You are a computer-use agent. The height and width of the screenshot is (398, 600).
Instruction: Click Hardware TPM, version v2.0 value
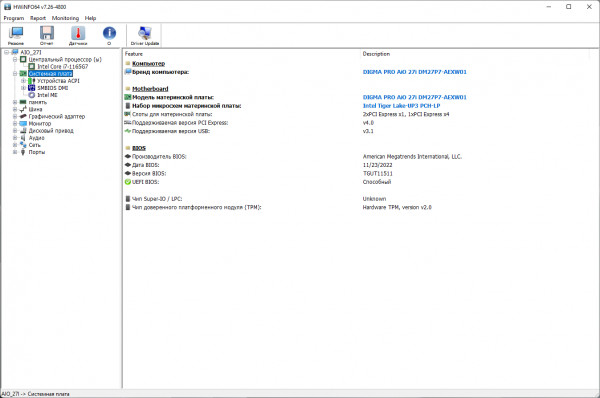pos(397,207)
